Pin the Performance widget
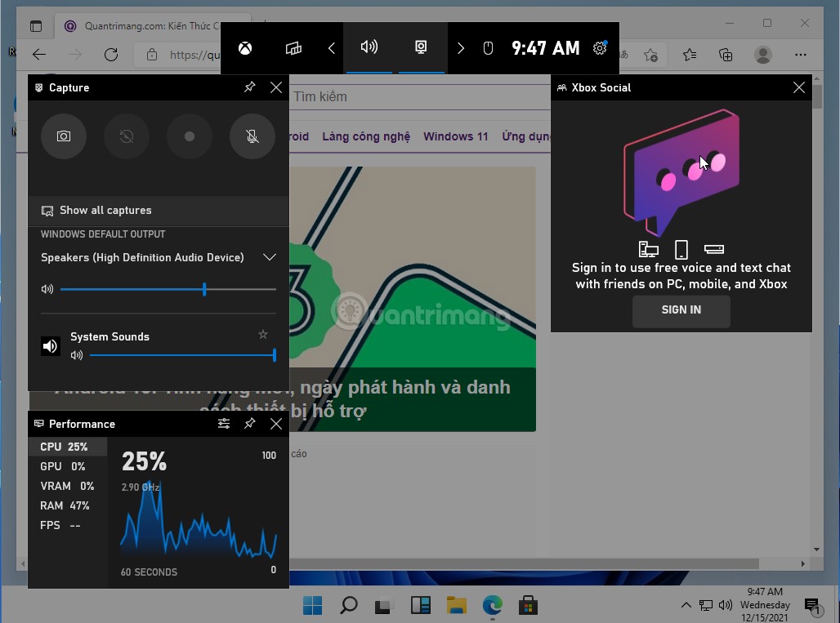This screenshot has width=840, height=623. pyautogui.click(x=250, y=424)
